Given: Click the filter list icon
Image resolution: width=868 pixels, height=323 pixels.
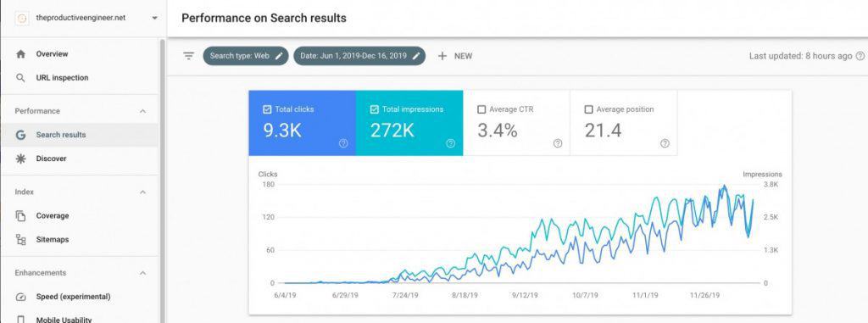Looking at the screenshot, I should 189,56.
